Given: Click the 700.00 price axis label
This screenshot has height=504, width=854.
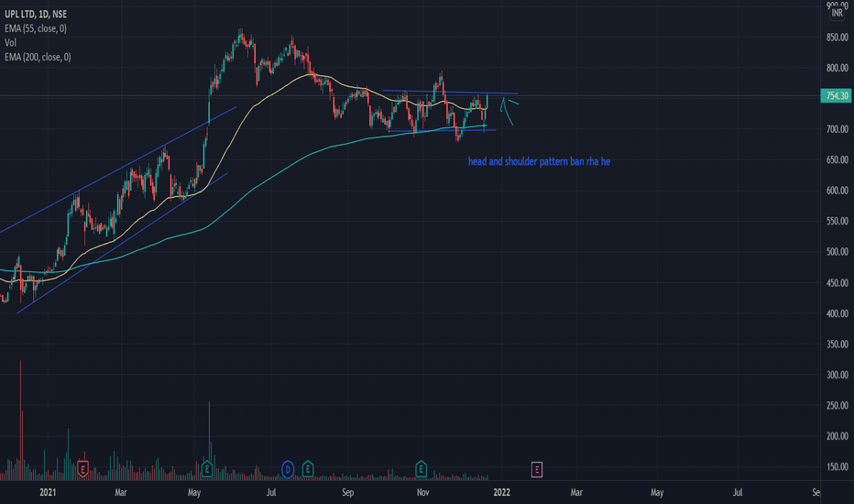Looking at the screenshot, I should coord(838,129).
